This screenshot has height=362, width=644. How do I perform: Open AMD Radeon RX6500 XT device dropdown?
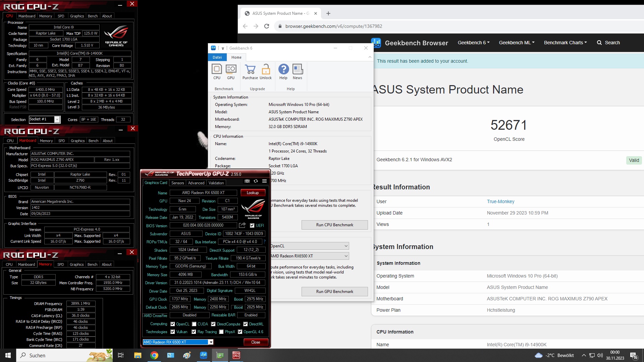[x=309, y=256]
